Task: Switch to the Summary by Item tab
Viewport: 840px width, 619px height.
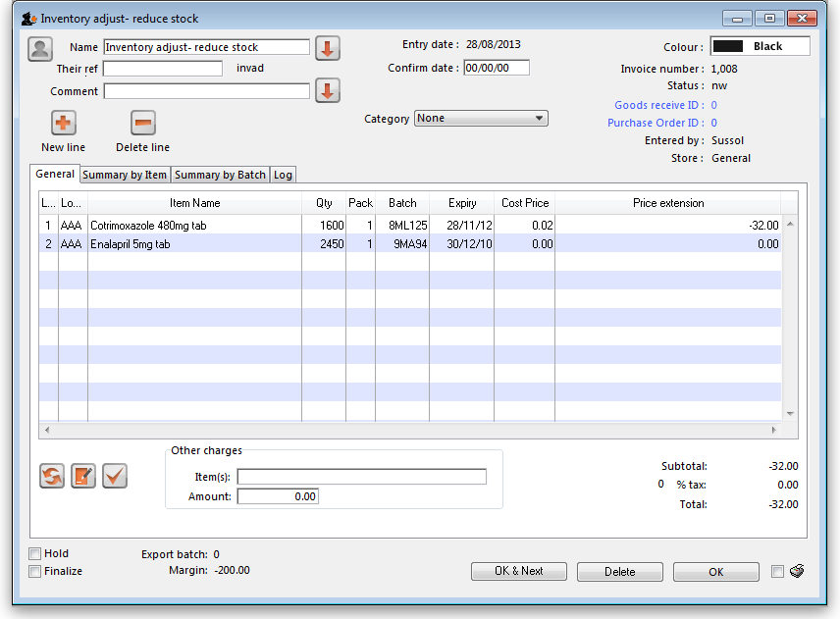Action: tap(125, 175)
